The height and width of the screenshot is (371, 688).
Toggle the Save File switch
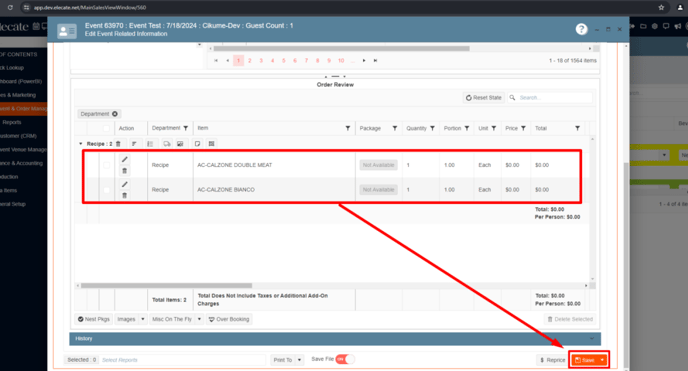tap(345, 360)
